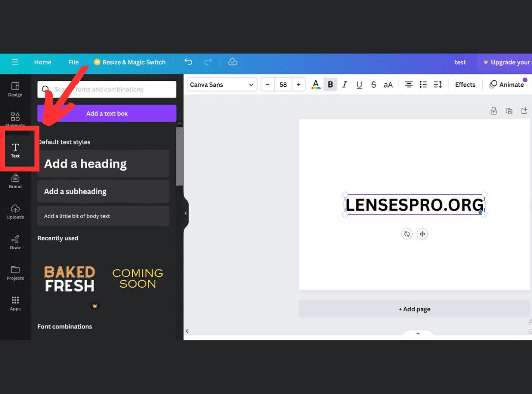Lock the page with padlock icon

pyautogui.click(x=494, y=111)
